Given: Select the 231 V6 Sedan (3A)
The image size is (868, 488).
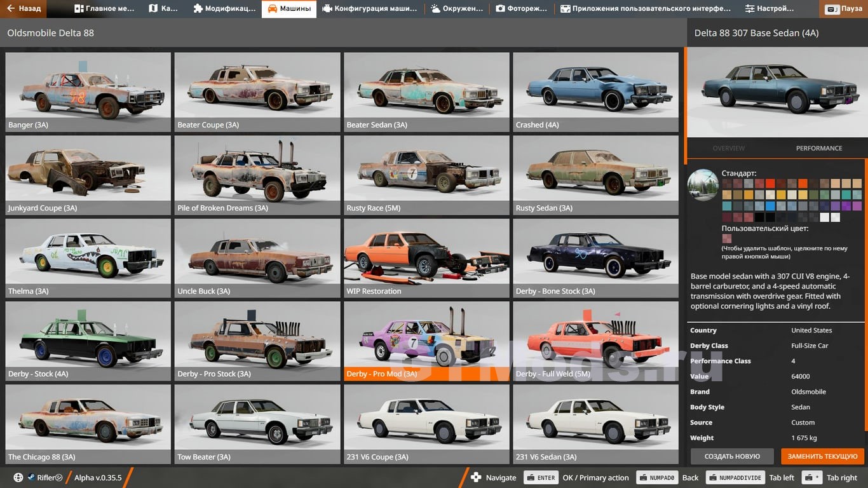Looking at the screenshot, I should (596, 424).
